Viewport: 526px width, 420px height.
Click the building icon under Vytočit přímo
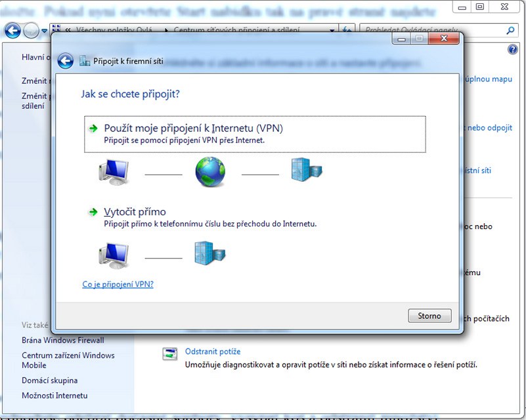click(209, 253)
